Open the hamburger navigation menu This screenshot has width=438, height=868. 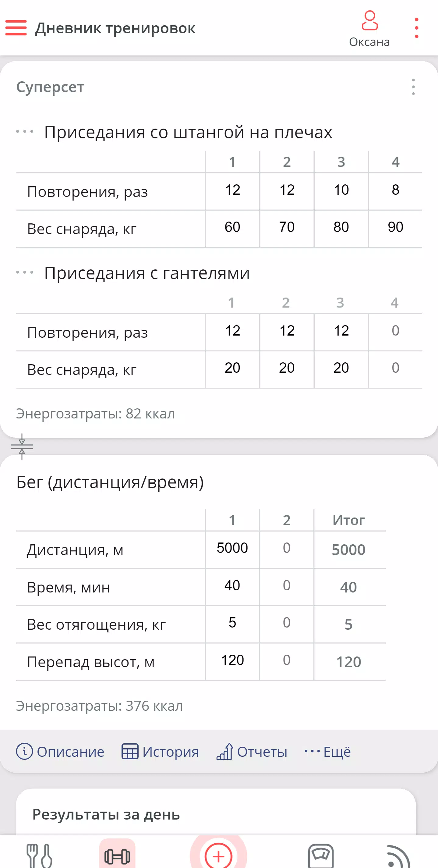click(16, 28)
